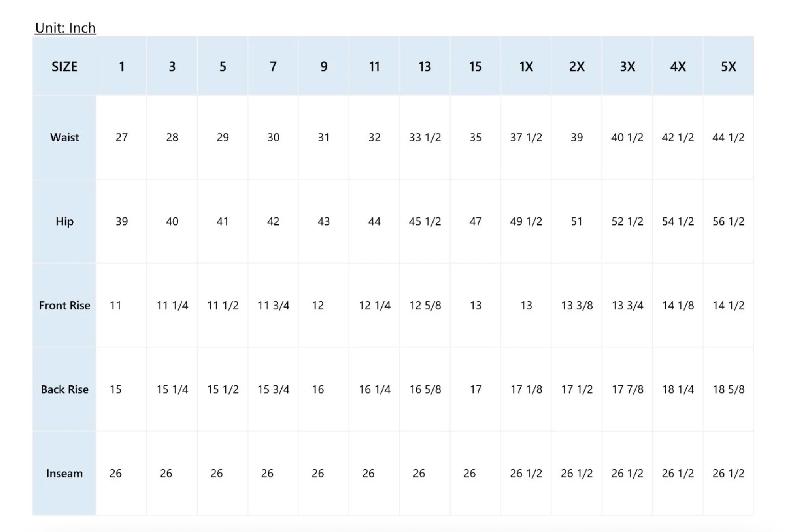The height and width of the screenshot is (532, 793).
Task: Select the 3X size column header
Action: [627, 66]
